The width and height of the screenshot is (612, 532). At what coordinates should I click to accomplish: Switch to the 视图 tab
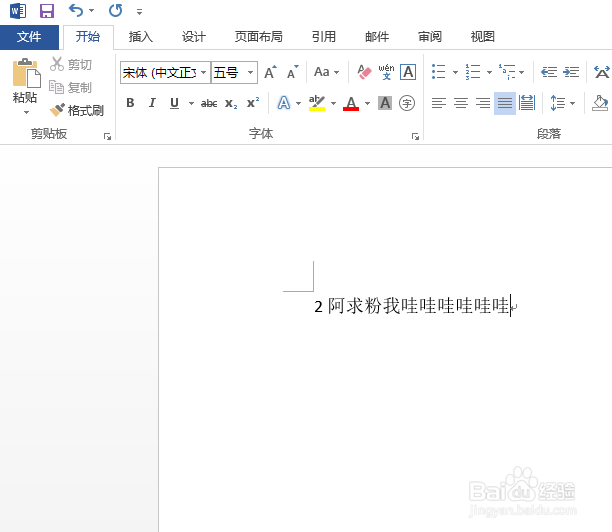(483, 37)
